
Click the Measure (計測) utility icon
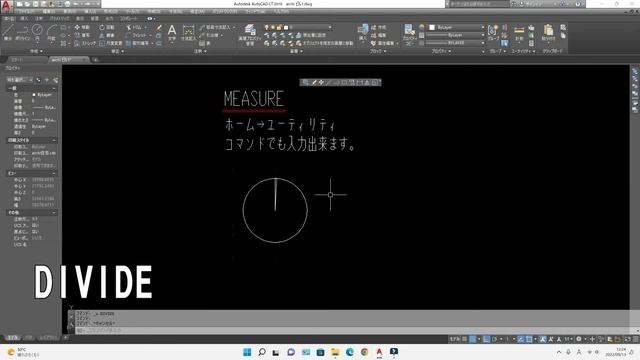pyautogui.click(x=519, y=33)
